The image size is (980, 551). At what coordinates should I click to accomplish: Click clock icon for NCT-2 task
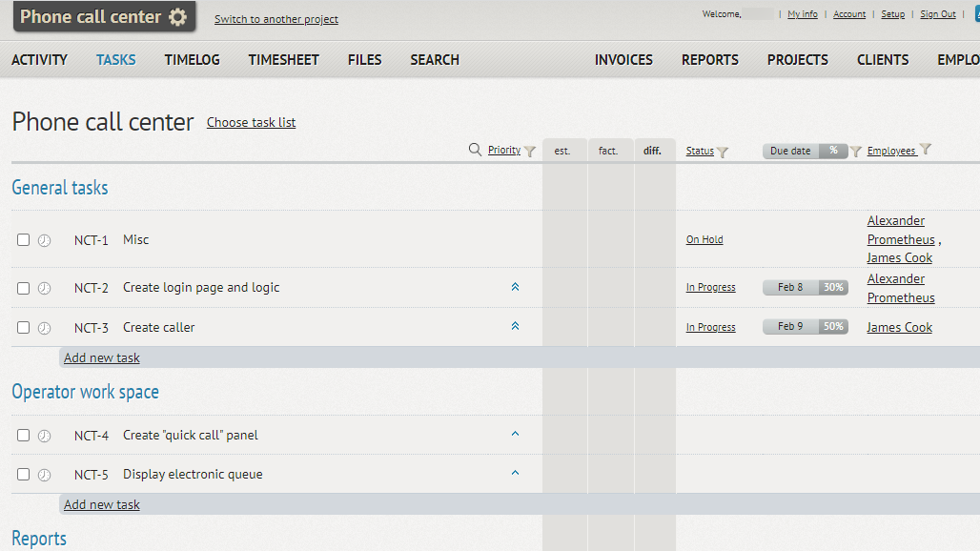point(45,289)
